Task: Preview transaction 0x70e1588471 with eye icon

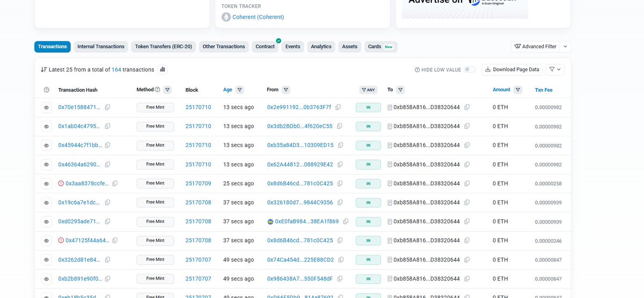Action: coord(46,107)
